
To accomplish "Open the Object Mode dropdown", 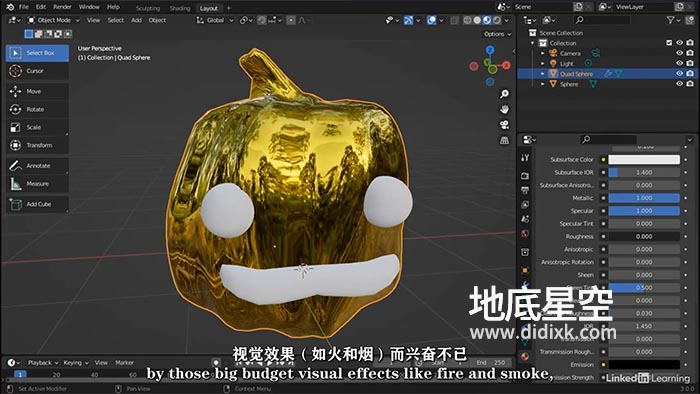I will [54, 20].
